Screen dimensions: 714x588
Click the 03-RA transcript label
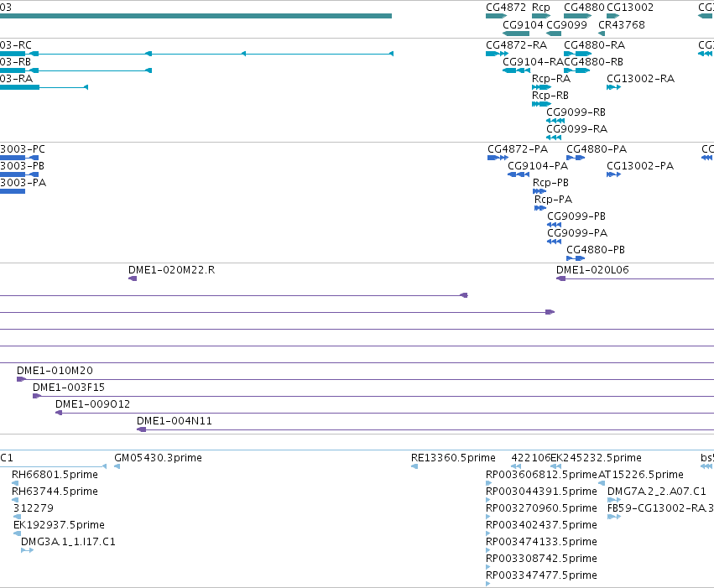point(17,79)
